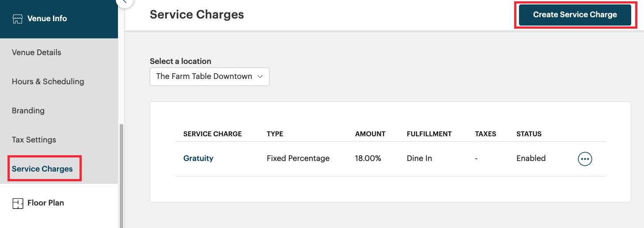Open the Gratuity service charge link
644x228 pixels.
(x=198, y=158)
